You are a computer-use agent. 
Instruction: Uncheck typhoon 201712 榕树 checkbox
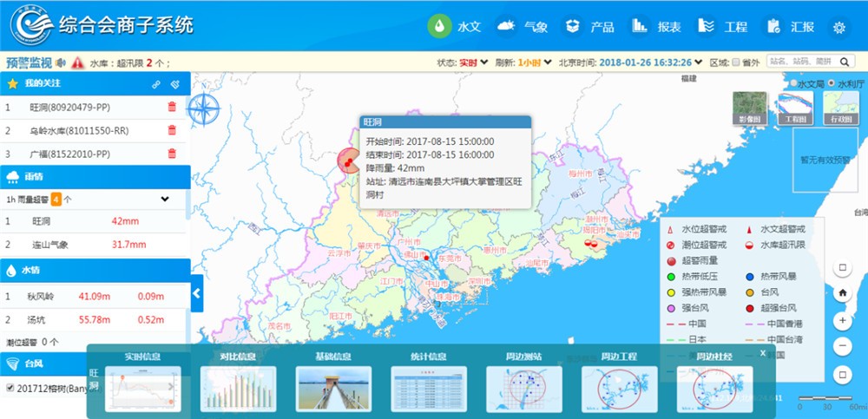click(10, 387)
